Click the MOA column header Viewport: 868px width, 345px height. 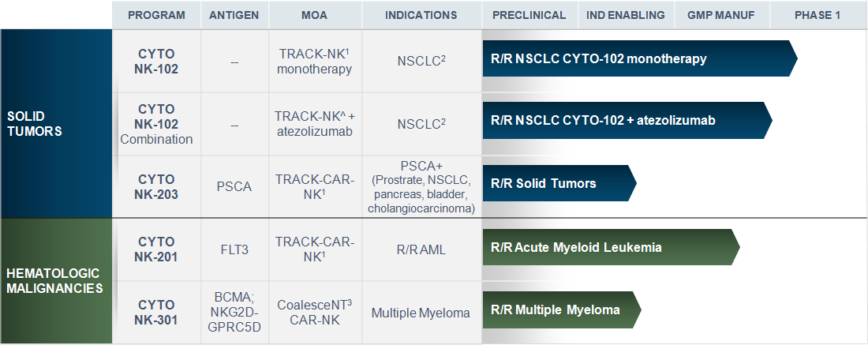[315, 15]
